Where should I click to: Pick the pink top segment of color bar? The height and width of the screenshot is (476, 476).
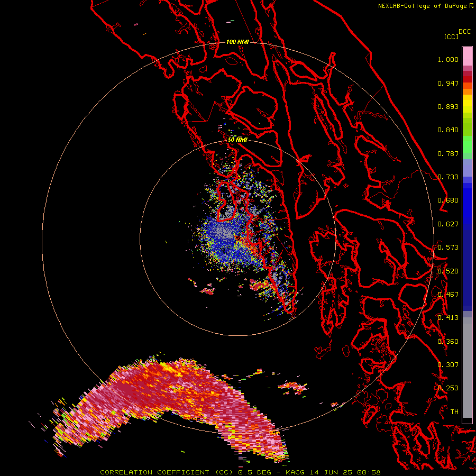pyautogui.click(x=467, y=56)
